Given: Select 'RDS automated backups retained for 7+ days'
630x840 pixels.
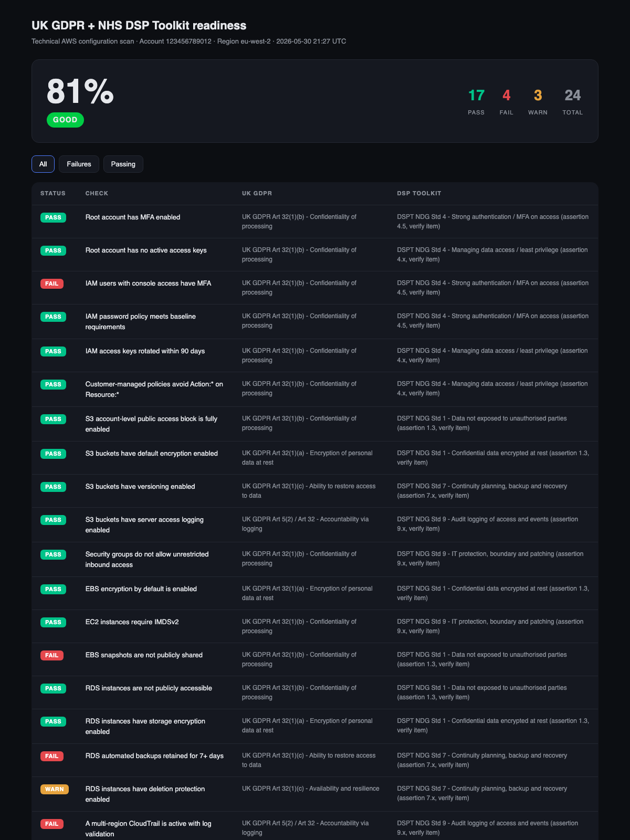Looking at the screenshot, I should [x=154, y=755].
